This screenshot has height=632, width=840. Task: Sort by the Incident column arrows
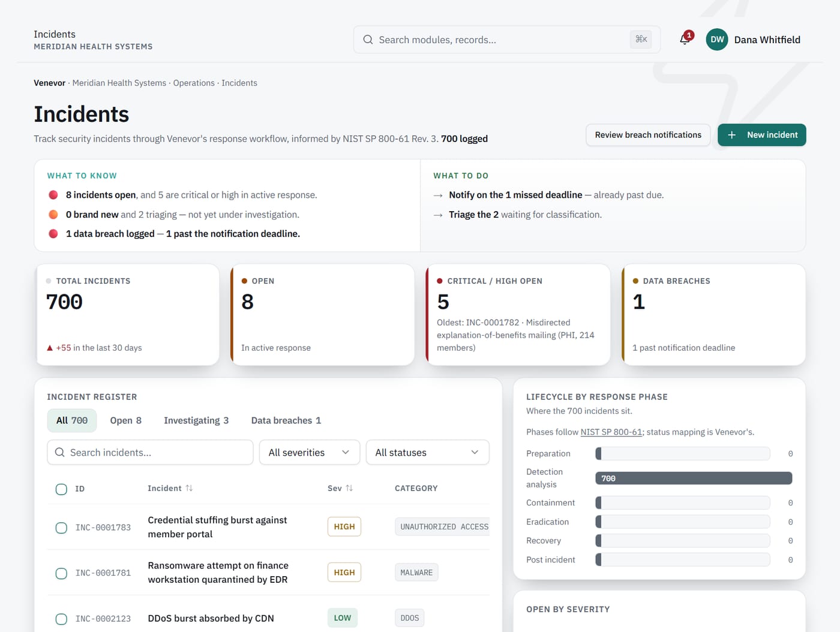tap(189, 488)
